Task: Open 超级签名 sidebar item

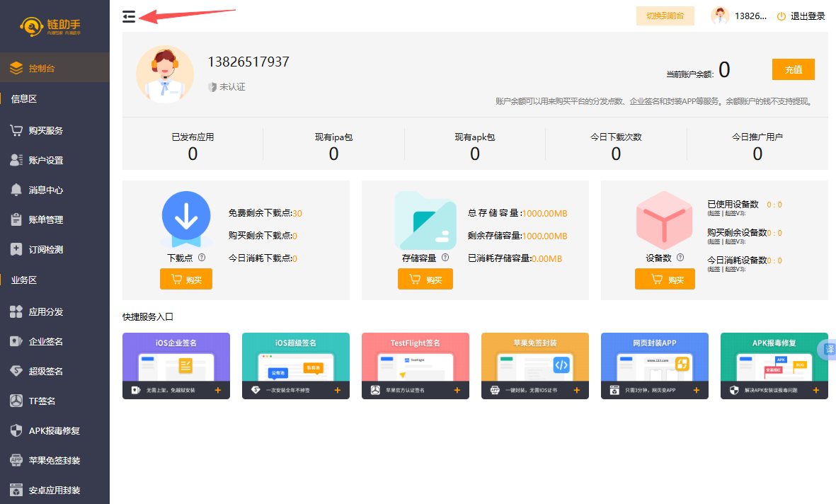Action: click(46, 372)
